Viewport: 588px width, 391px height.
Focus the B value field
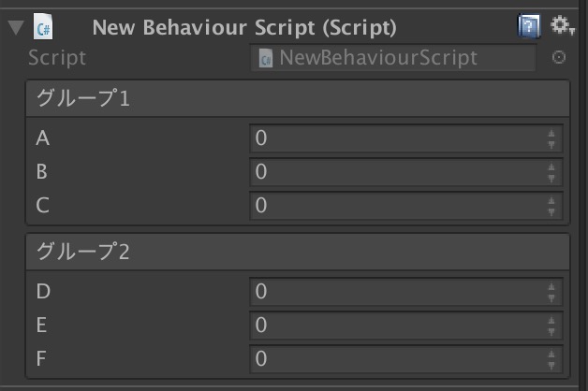pyautogui.click(x=406, y=172)
